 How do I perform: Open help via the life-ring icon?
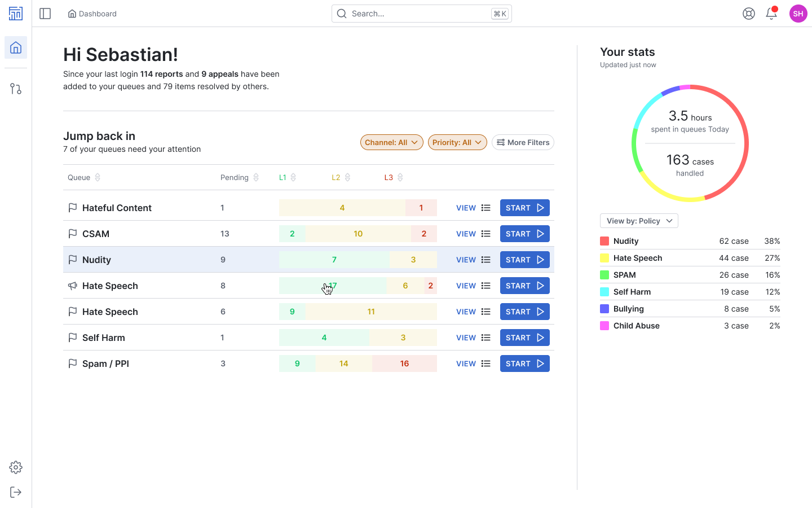[x=748, y=13]
